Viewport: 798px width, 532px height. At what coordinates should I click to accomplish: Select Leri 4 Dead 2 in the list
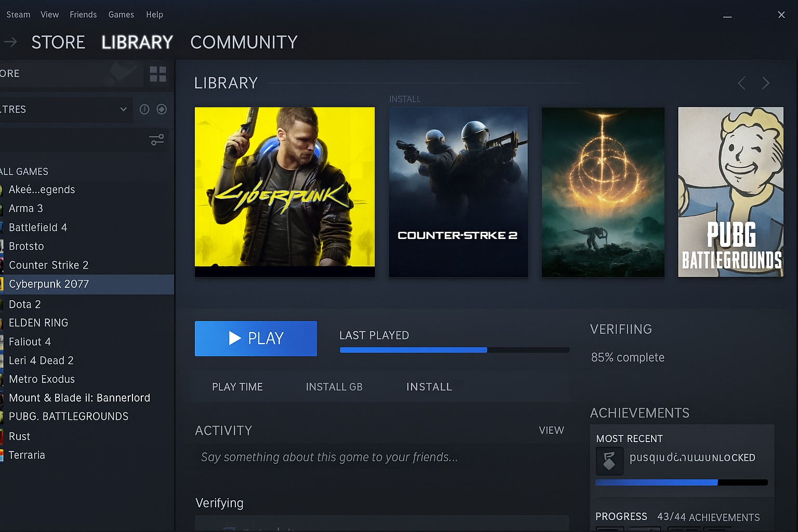[x=42, y=361]
